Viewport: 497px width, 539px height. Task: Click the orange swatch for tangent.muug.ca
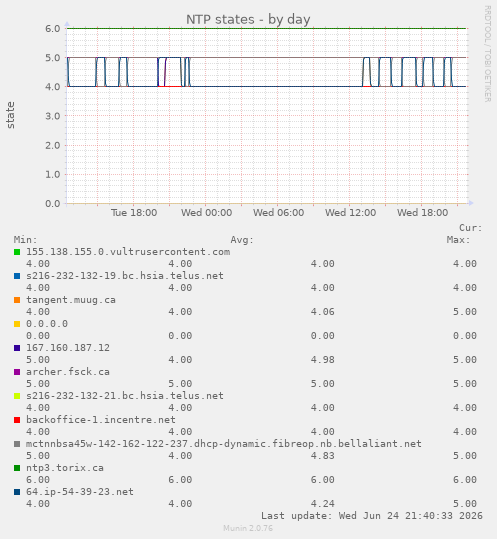coord(17,300)
